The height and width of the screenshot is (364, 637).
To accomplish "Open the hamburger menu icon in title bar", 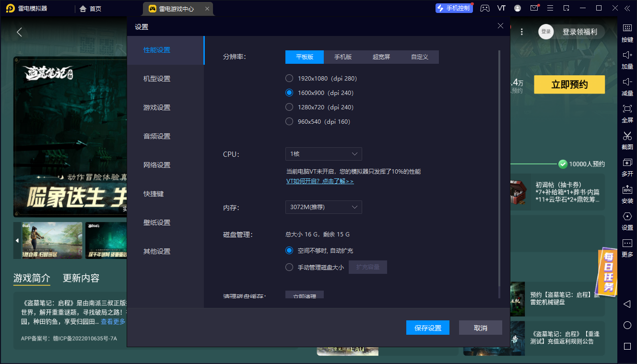I will [550, 8].
